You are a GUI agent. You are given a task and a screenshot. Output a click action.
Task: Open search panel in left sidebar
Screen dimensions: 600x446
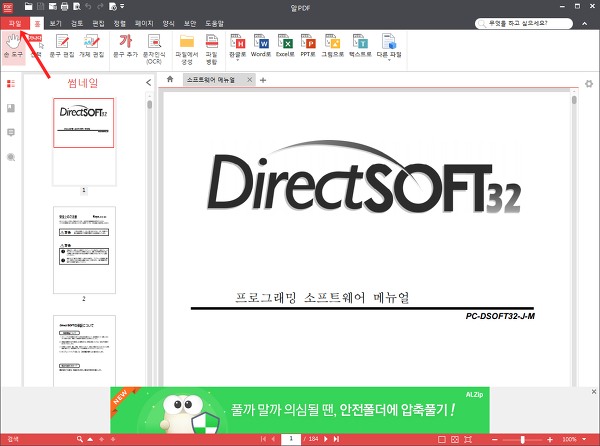coord(11,157)
